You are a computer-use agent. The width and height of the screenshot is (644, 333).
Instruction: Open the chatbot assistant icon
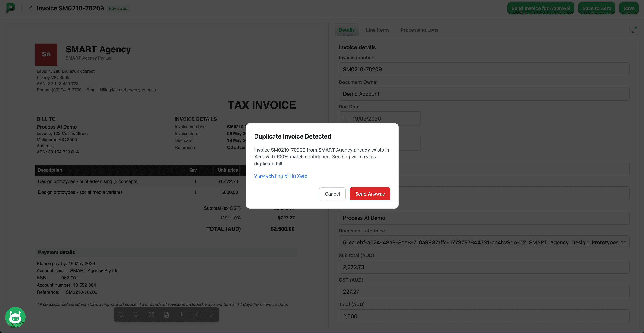[15, 317]
